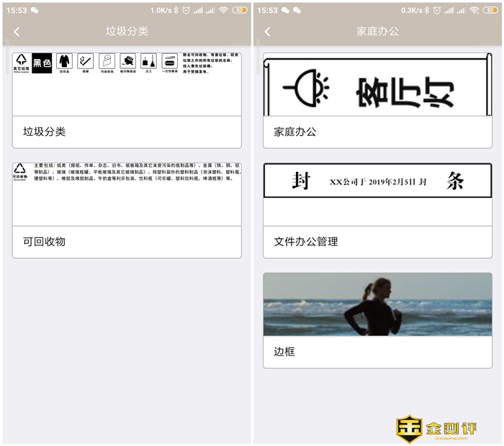504x446 pixels.
Task: Open the 家庭办公 template label
Action: click(377, 132)
